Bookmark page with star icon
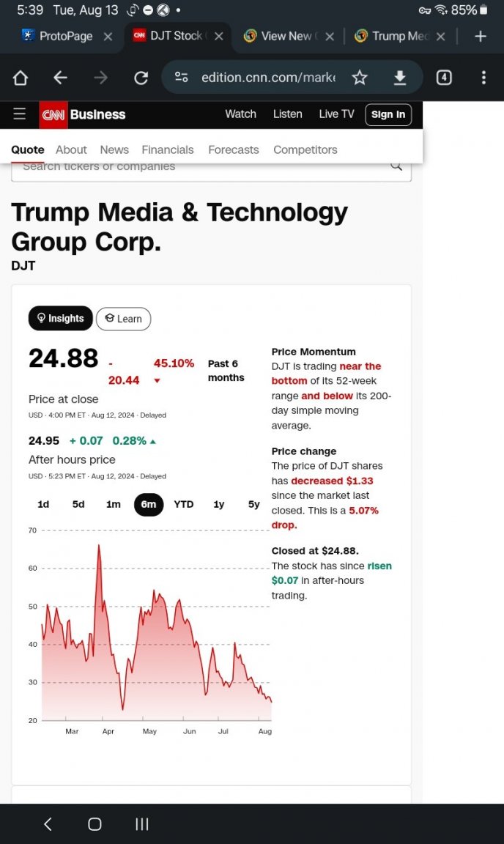The height and width of the screenshot is (844, 504). (360, 78)
